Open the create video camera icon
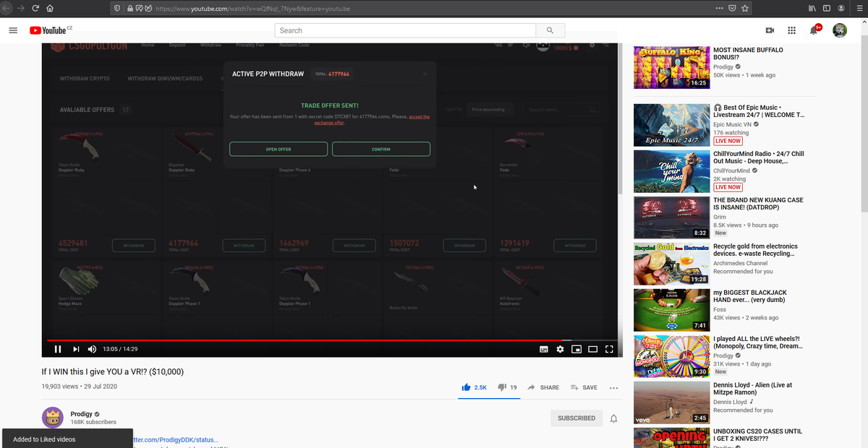868x448 pixels. point(770,30)
